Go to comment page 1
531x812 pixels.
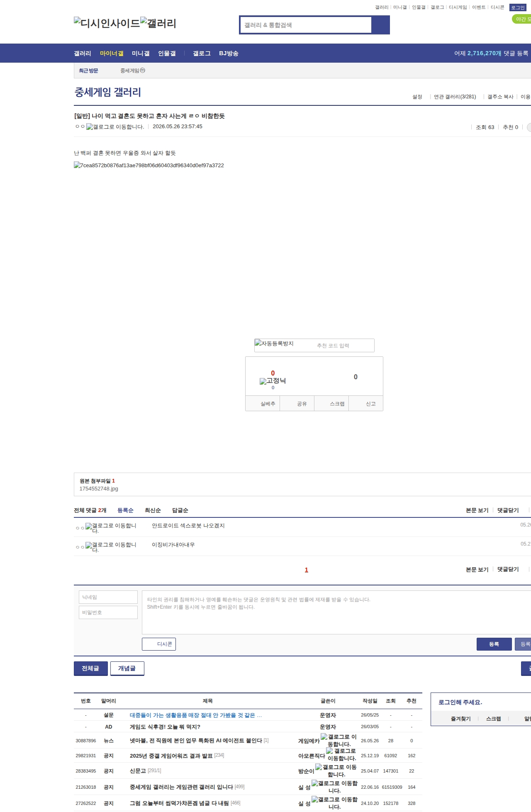point(307,570)
